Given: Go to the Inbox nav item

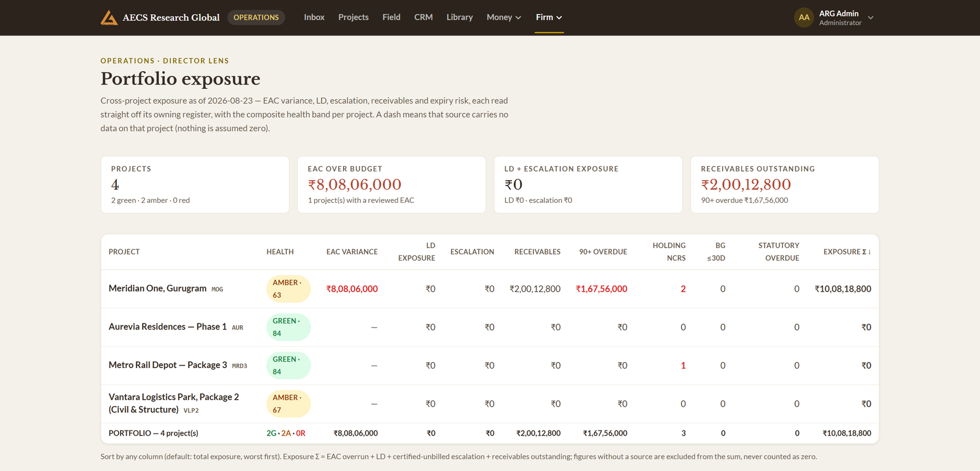Looking at the screenshot, I should [x=314, y=17].
